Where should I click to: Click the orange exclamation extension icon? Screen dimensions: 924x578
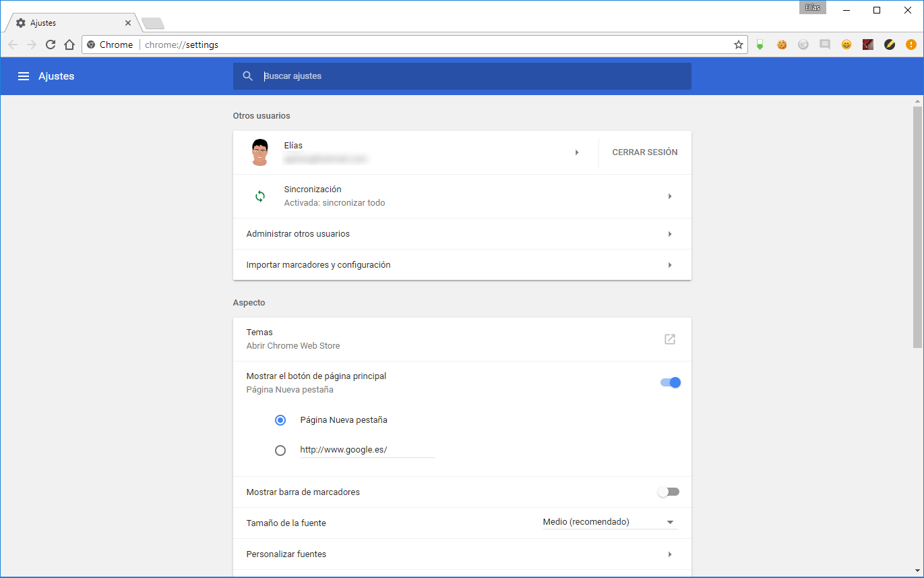[x=911, y=45]
